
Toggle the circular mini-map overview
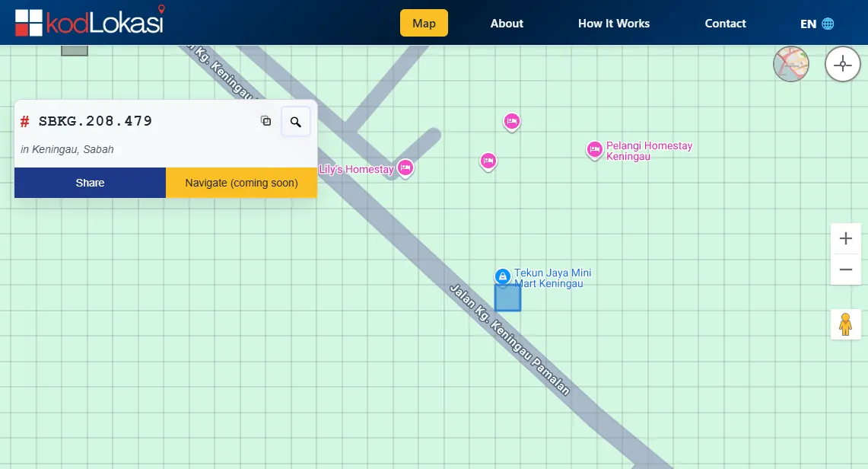(791, 64)
